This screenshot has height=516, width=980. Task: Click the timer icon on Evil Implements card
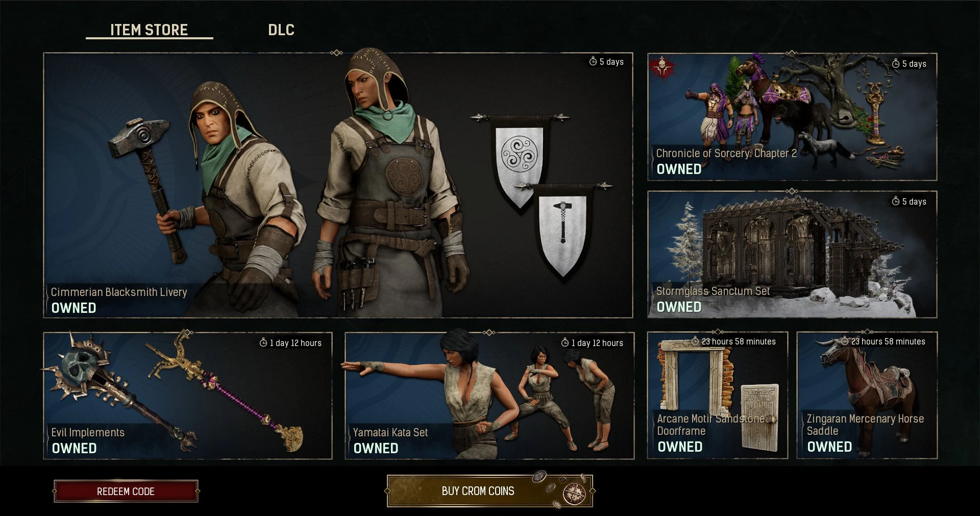click(x=263, y=342)
